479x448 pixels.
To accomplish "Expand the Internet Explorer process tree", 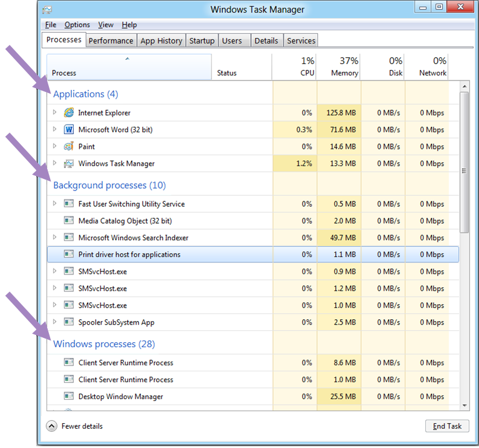I will 54,113.
